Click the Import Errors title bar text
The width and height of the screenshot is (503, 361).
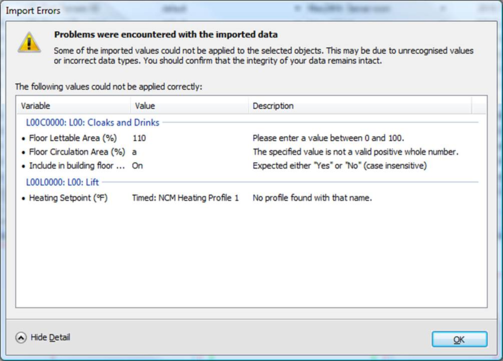tap(33, 11)
